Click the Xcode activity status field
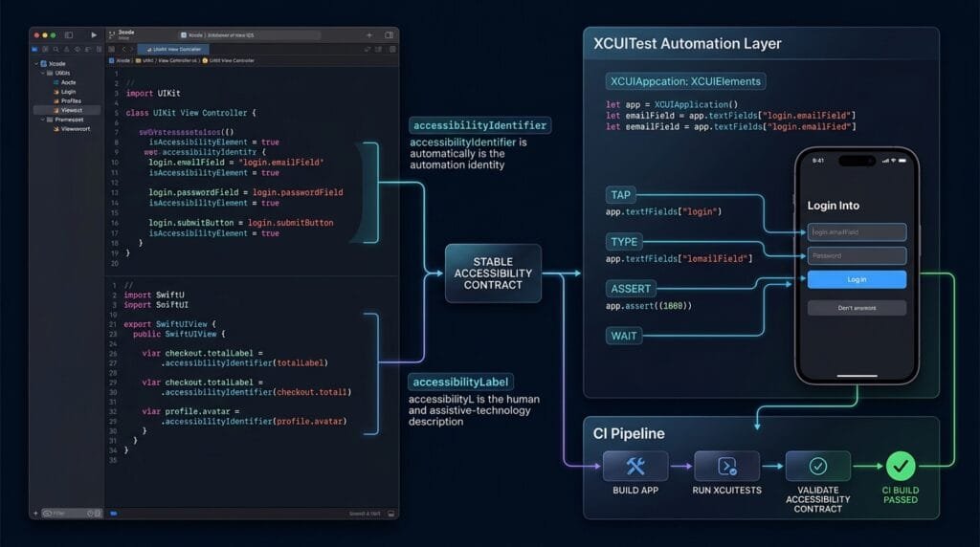Viewport: 980px width, 547px height. 249,35
